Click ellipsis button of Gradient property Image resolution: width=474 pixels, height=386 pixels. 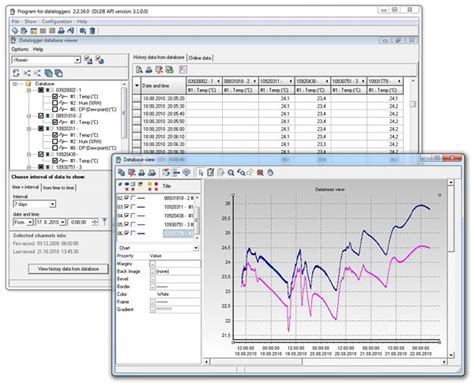[x=152, y=309]
